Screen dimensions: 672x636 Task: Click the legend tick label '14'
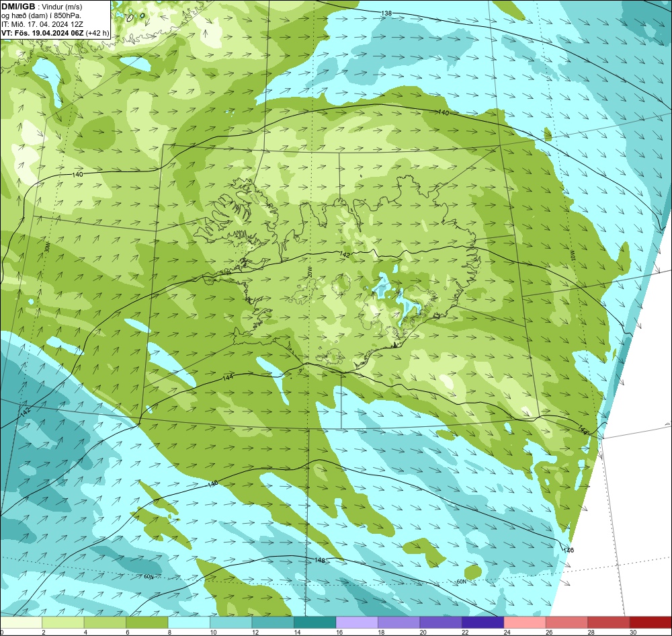click(x=297, y=632)
